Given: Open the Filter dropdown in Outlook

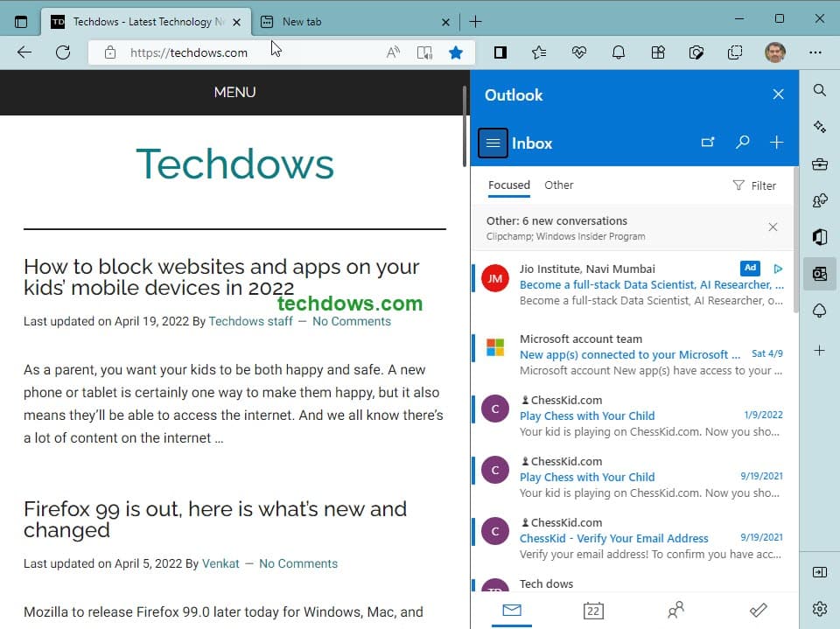Looking at the screenshot, I should point(754,185).
